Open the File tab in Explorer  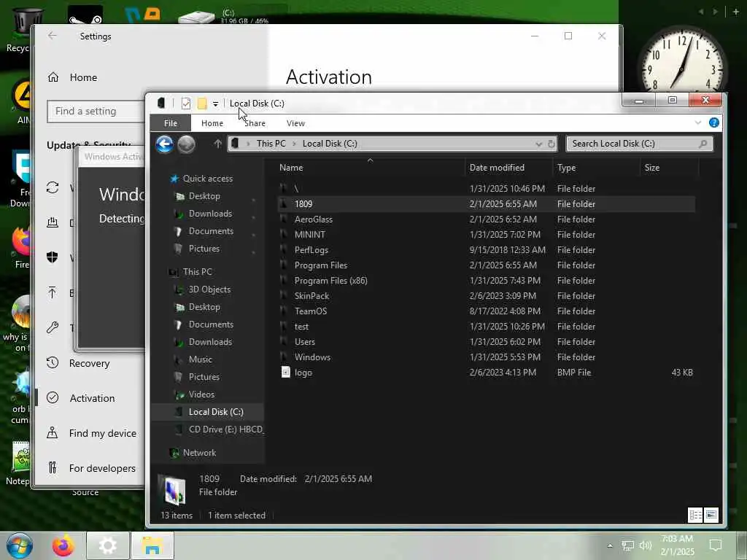click(x=171, y=122)
